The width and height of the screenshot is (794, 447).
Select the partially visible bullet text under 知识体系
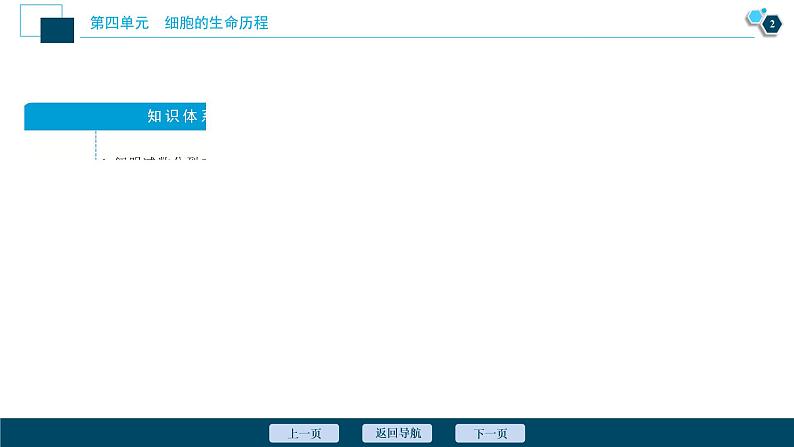(x=158, y=160)
